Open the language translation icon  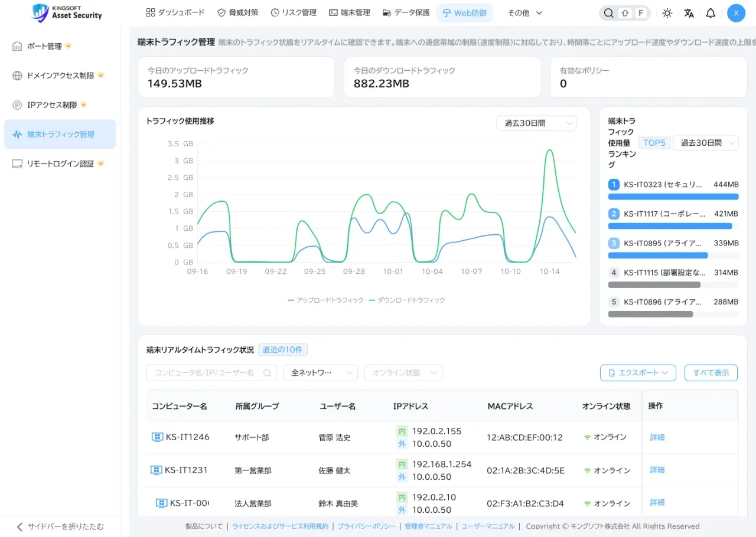689,13
